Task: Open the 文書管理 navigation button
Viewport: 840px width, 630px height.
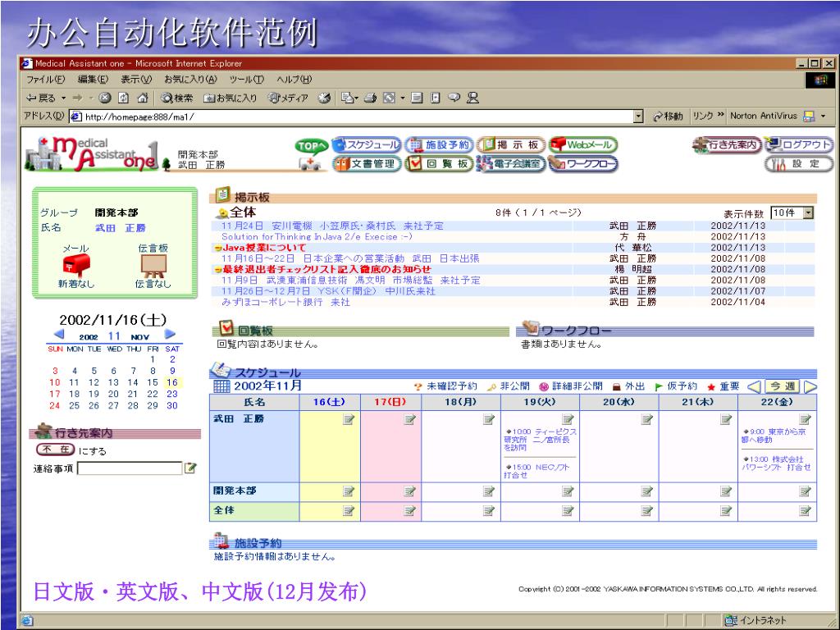Action: point(367,164)
